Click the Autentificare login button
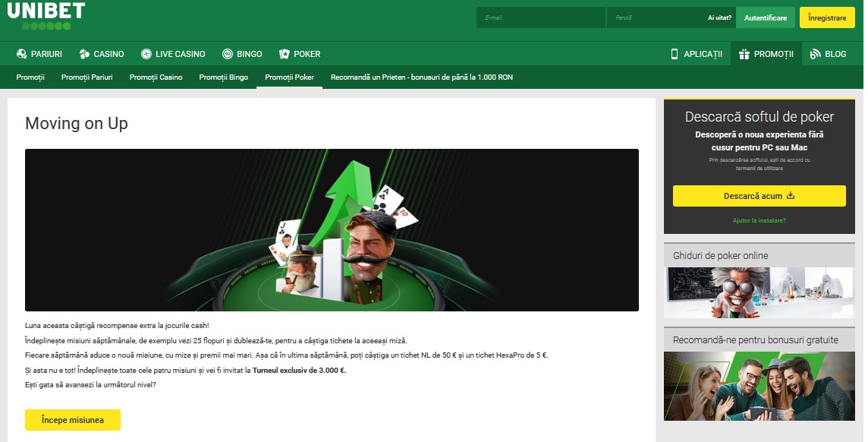The height and width of the screenshot is (442, 868). 766,17
